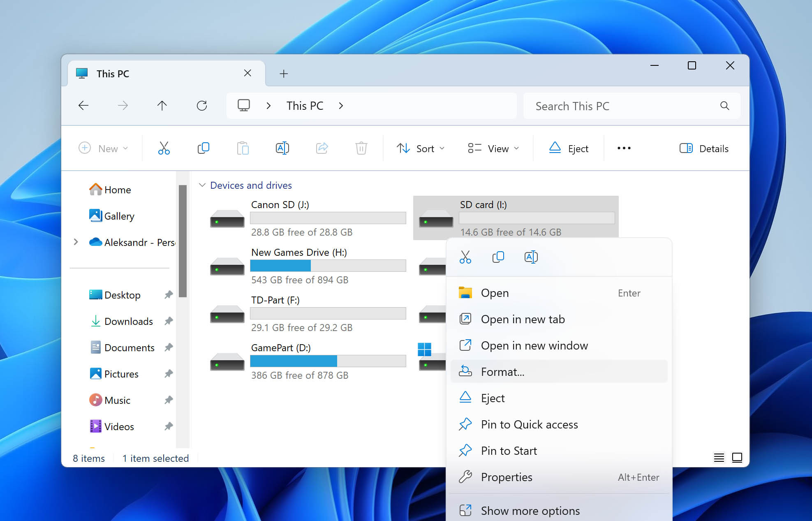Open the Pictures folder in sidebar
Viewport: 812px width, 521px height.
[x=114, y=374]
